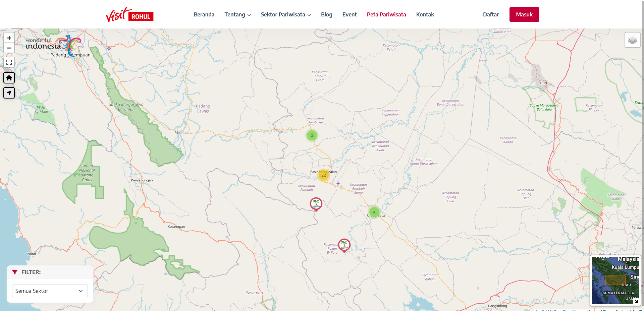Image resolution: width=644 pixels, height=311 pixels.
Task: Click Kecamatan Kandis label
Action: point(508,140)
